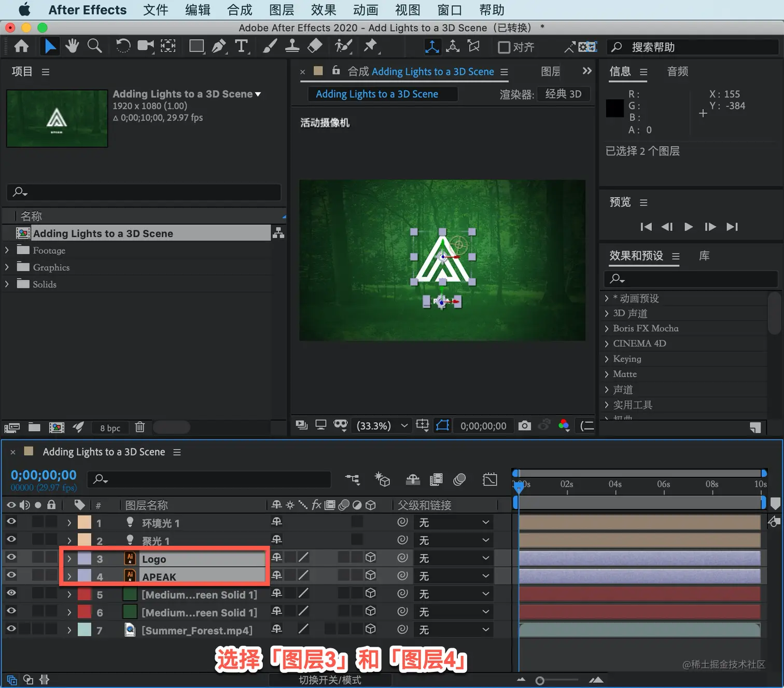
Task: Click the View Axis mode icon
Action: pyautogui.click(x=474, y=47)
